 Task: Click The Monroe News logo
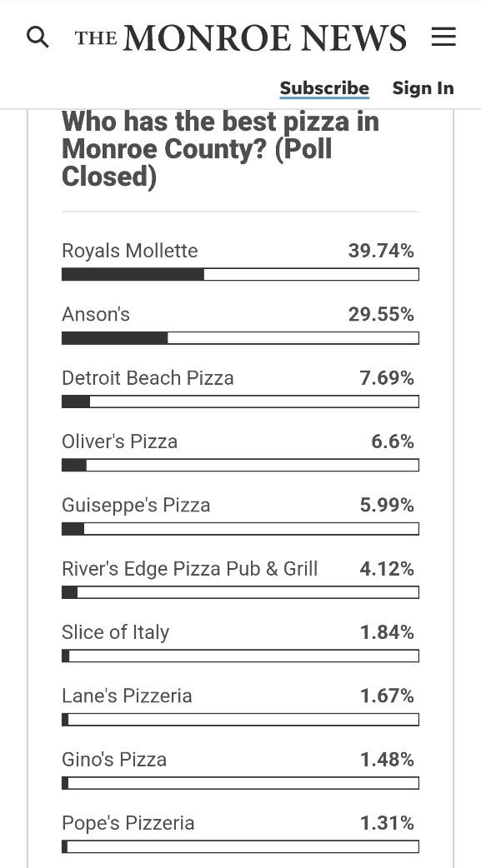tap(241, 37)
